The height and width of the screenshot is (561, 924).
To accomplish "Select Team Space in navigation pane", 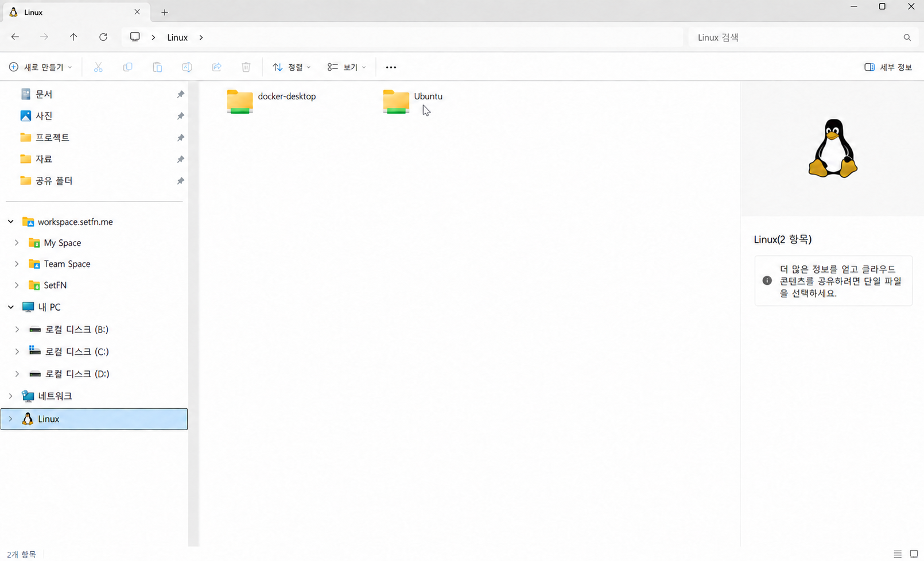I will point(67,264).
